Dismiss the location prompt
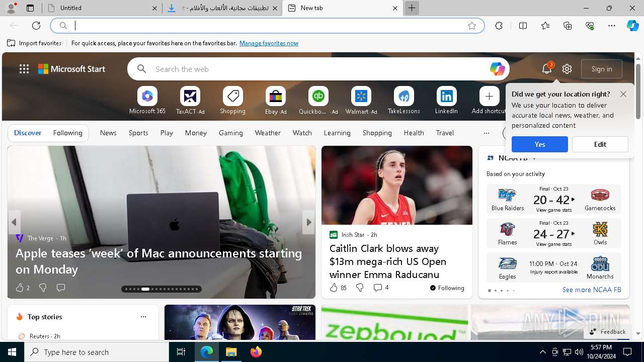 tap(623, 94)
